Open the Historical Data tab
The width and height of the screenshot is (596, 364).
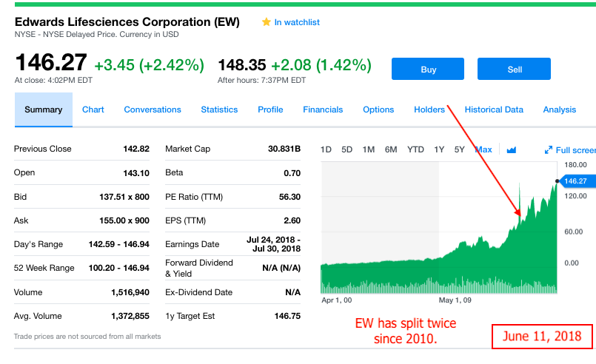494,109
